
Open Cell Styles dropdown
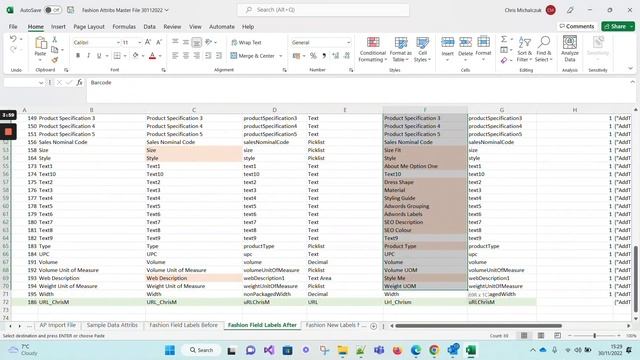click(422, 49)
